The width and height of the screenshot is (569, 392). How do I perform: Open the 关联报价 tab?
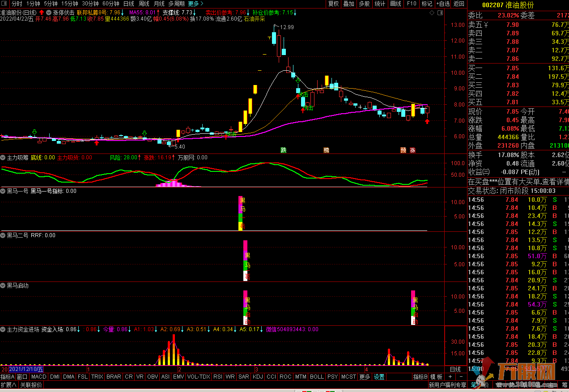click(x=31, y=385)
